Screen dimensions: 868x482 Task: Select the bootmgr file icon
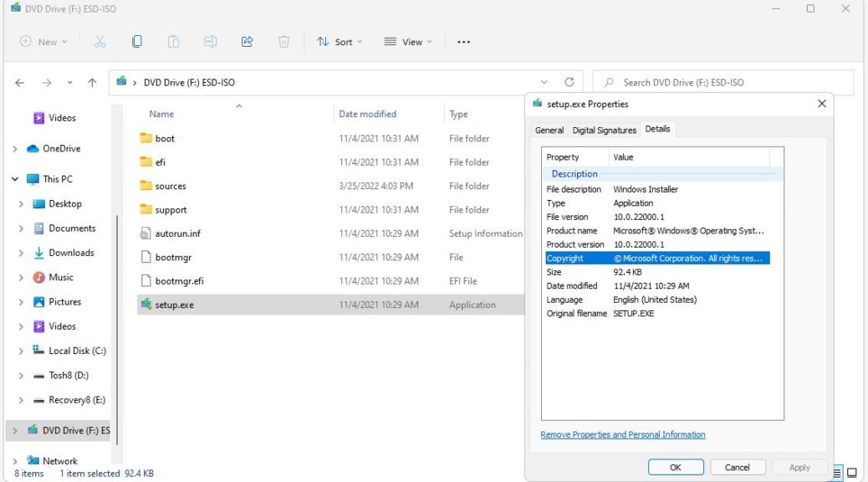click(146, 257)
